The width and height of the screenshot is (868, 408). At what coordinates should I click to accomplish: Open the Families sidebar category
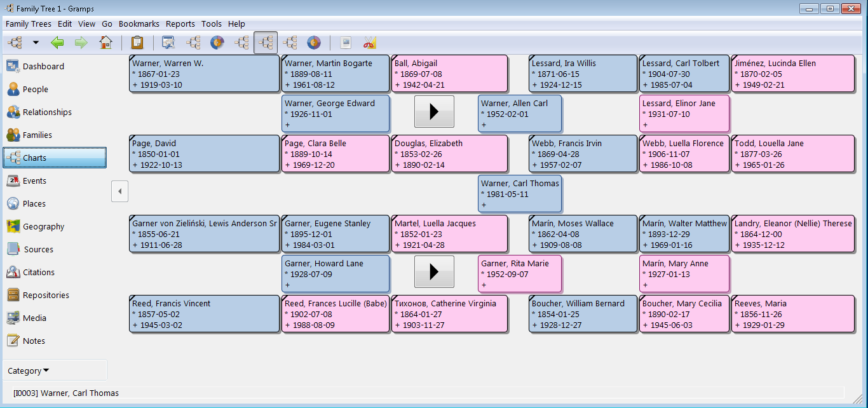coord(55,135)
